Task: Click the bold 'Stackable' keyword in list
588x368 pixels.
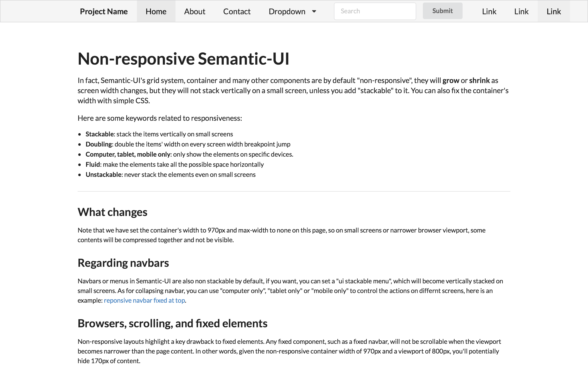Action: [x=100, y=134]
